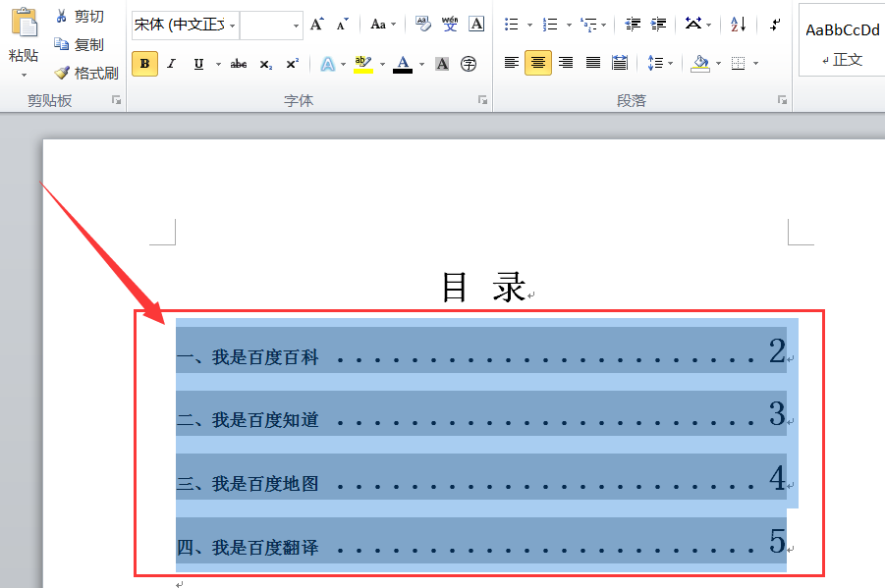This screenshot has height=588, width=885.
Task: Toggle Italic formatting
Action: point(171,64)
